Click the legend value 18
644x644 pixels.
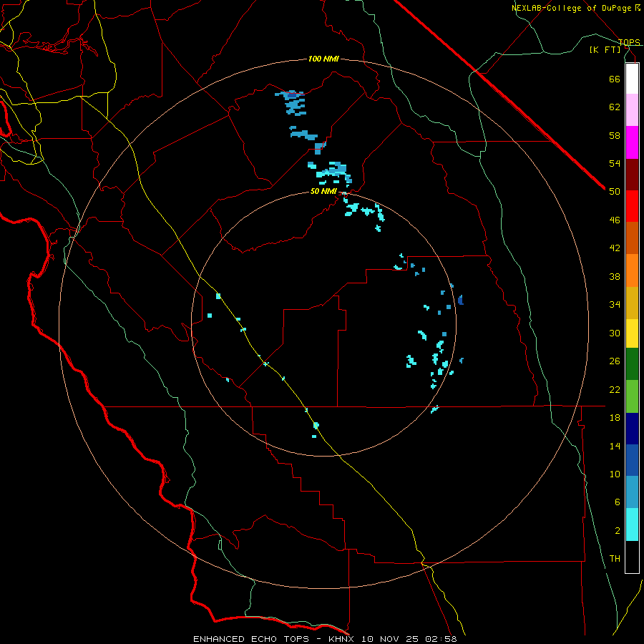(x=615, y=418)
